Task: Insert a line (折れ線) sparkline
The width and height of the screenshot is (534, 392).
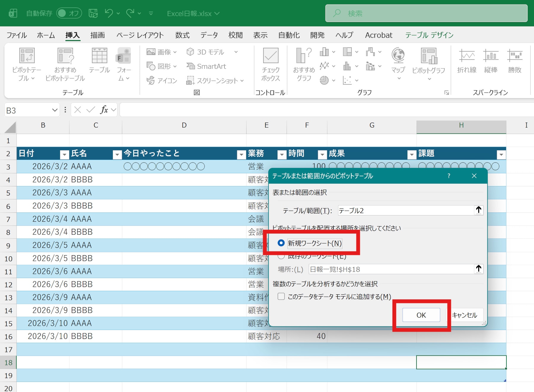Action: pyautogui.click(x=467, y=56)
